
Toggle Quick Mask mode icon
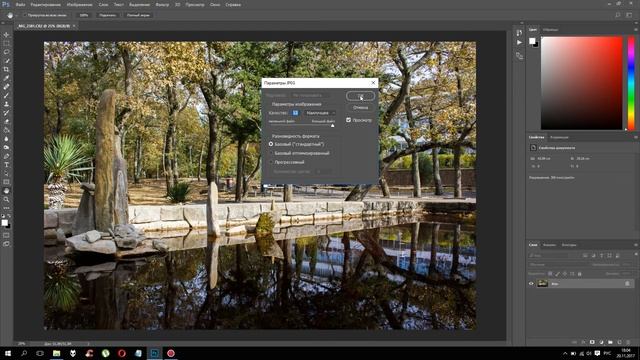coord(6,235)
